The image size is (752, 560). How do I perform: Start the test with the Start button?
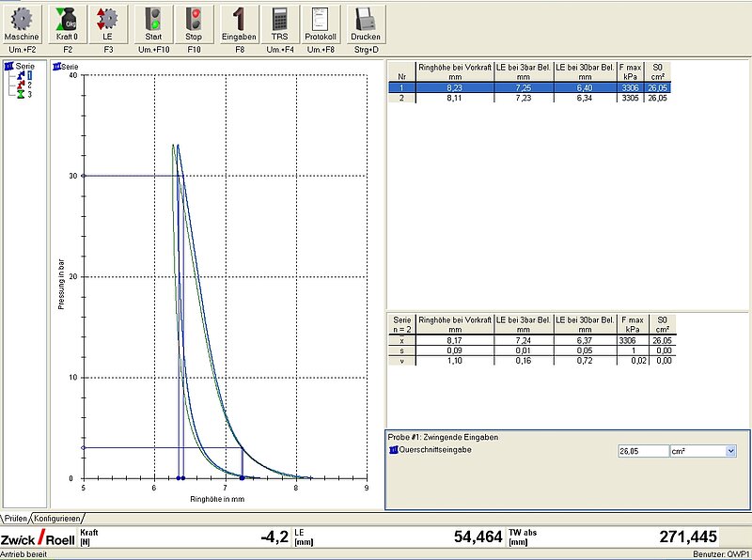153,24
